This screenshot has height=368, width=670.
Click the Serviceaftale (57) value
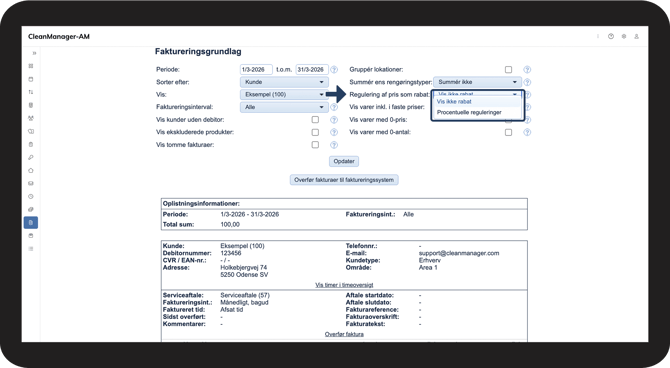click(x=245, y=295)
